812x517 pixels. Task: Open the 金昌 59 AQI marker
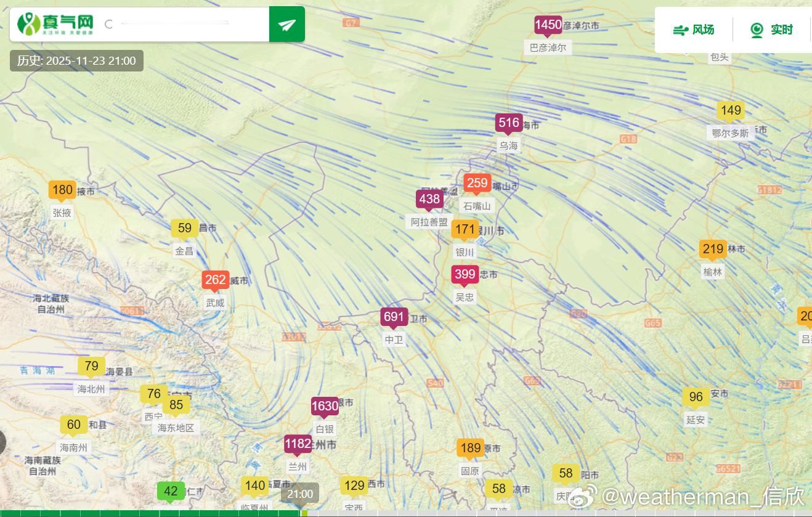(x=185, y=228)
